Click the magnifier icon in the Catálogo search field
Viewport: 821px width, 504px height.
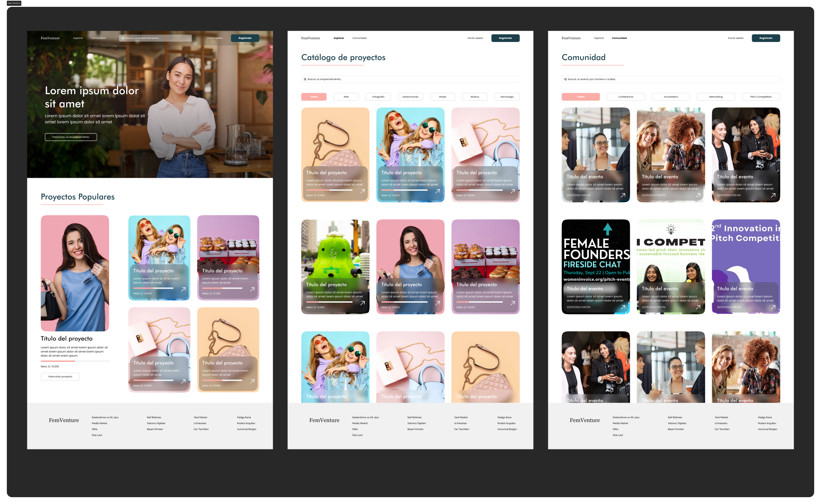point(305,79)
